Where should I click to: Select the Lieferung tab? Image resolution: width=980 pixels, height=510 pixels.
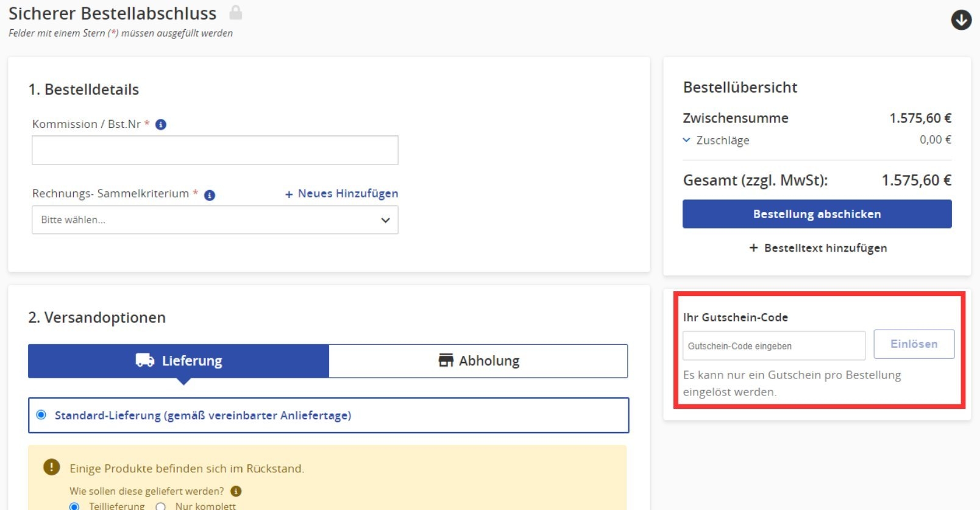point(179,361)
